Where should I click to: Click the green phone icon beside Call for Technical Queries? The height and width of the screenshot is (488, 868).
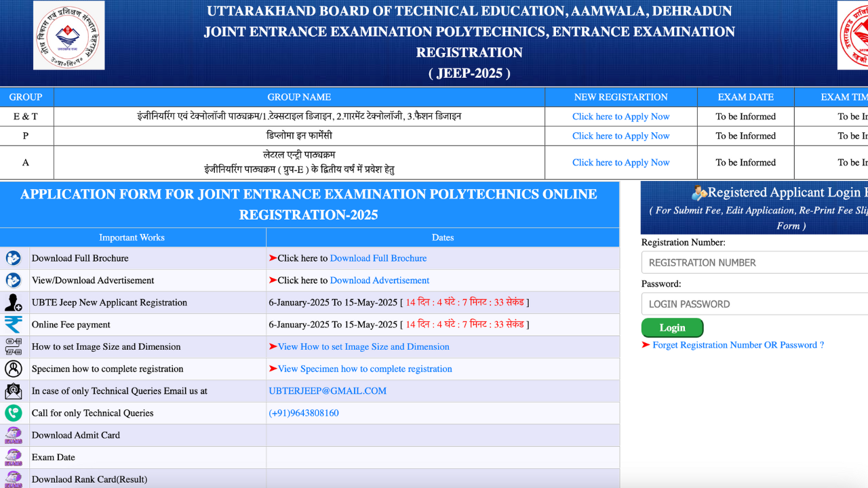click(14, 413)
